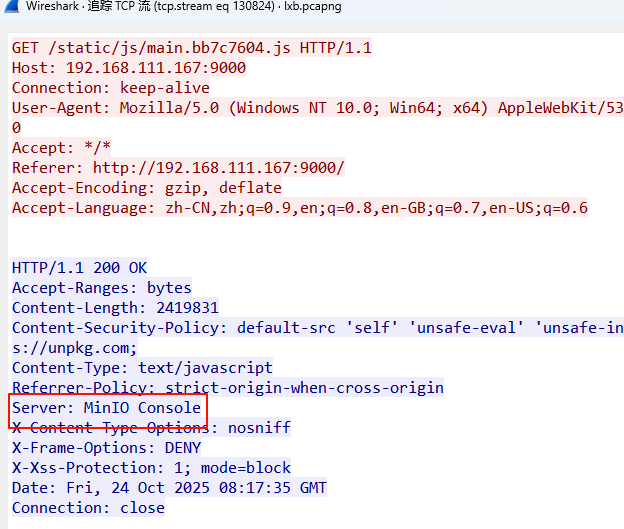
Task: Click the highlighted Server: MinIO Console line
Action: click(106, 408)
